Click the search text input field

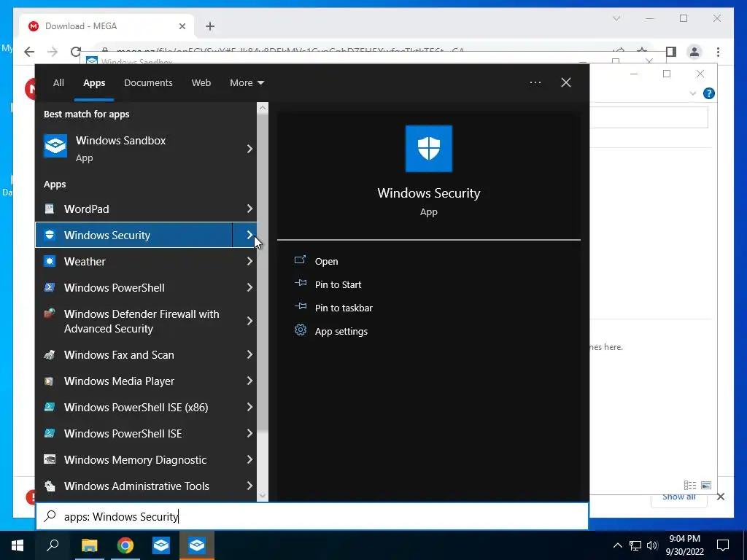coord(312,516)
